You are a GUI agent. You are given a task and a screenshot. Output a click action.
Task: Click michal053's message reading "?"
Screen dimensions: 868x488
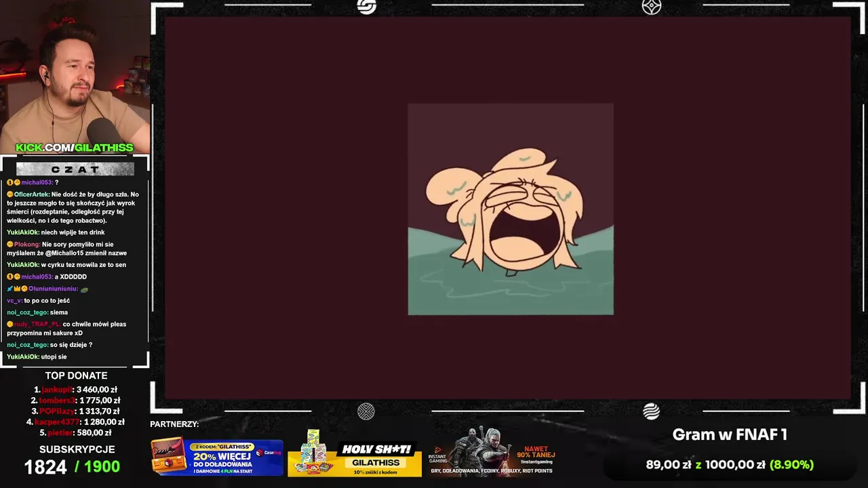[56, 182]
